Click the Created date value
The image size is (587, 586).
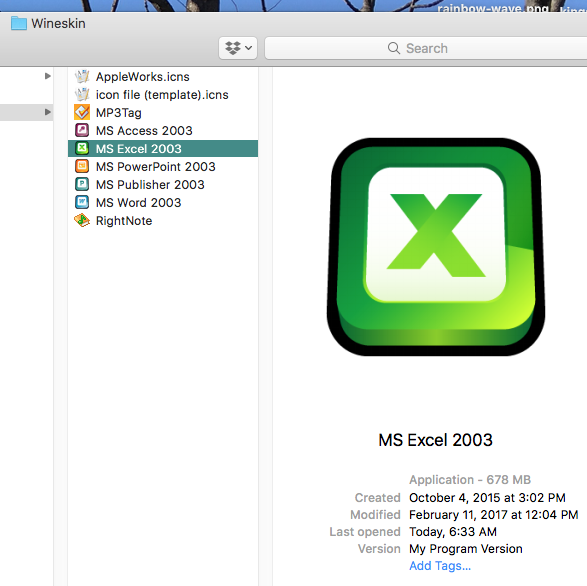(487, 498)
